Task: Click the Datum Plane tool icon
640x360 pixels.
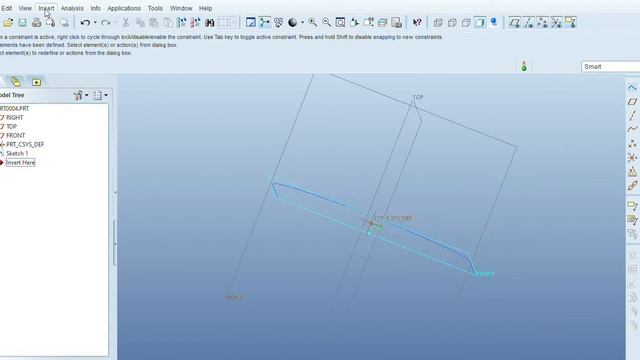Action: point(632,102)
